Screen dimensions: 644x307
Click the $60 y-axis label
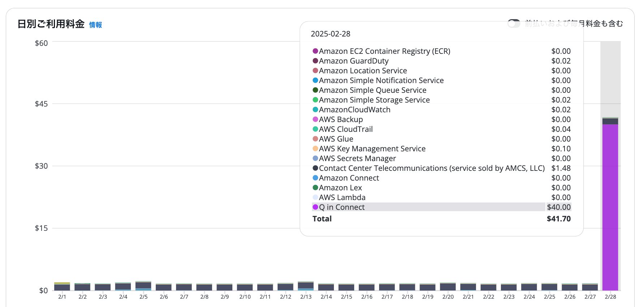(41, 43)
